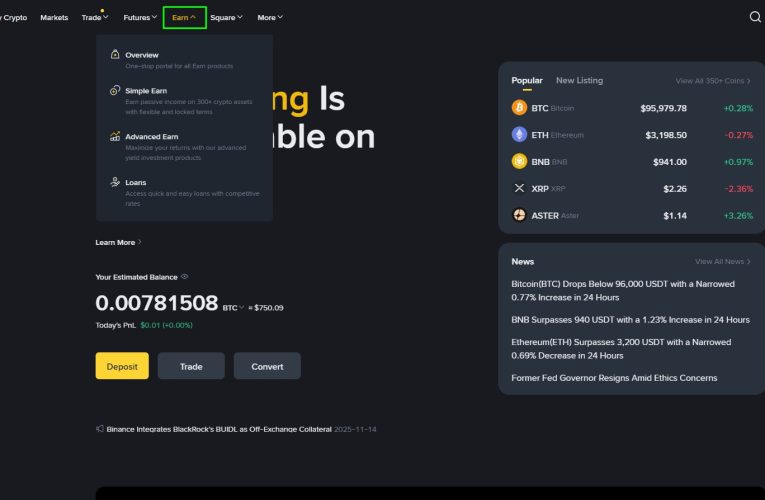The image size is (765, 500).
Task: Click the XRP logo icon
Action: tap(519, 188)
